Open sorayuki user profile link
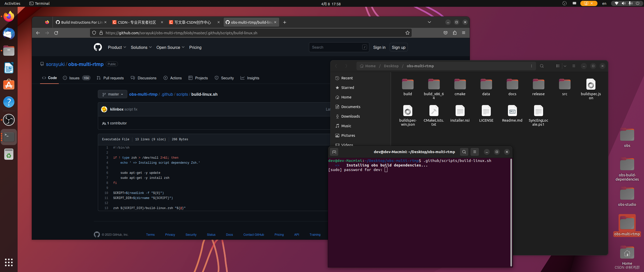The height and width of the screenshot is (272, 644). pyautogui.click(x=55, y=64)
